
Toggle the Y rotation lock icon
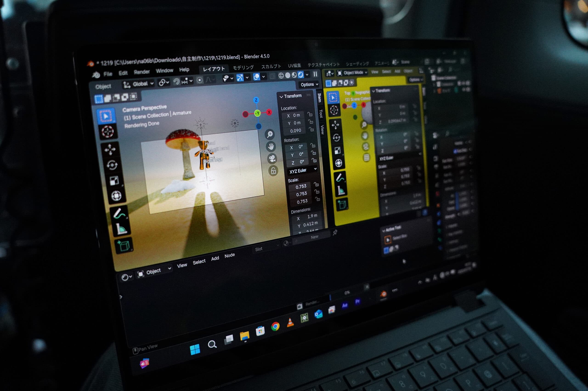click(313, 153)
